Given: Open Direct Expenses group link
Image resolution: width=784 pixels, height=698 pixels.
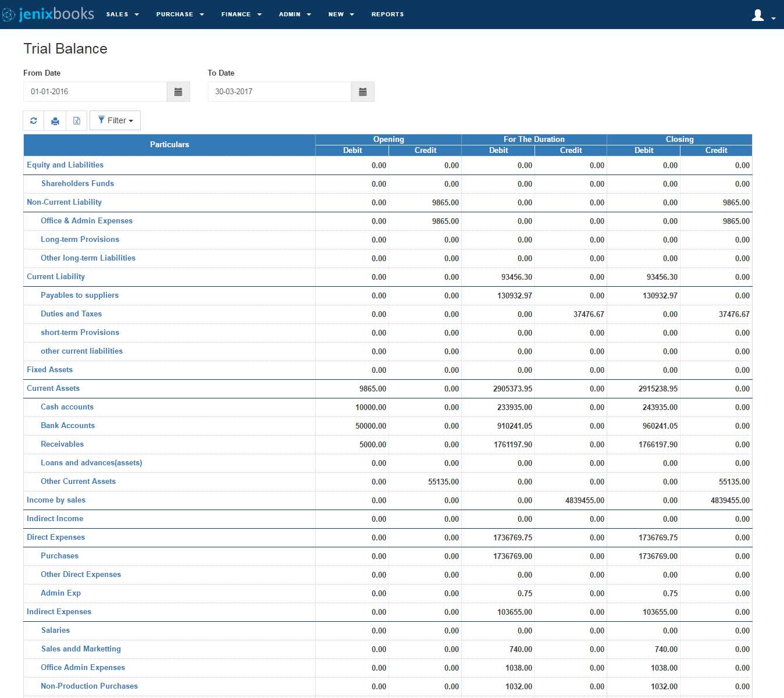Looking at the screenshot, I should coord(56,537).
